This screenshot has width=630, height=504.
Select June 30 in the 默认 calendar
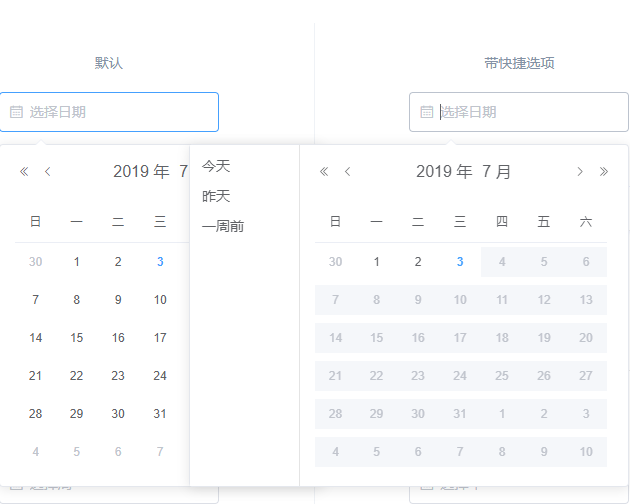(x=35, y=262)
